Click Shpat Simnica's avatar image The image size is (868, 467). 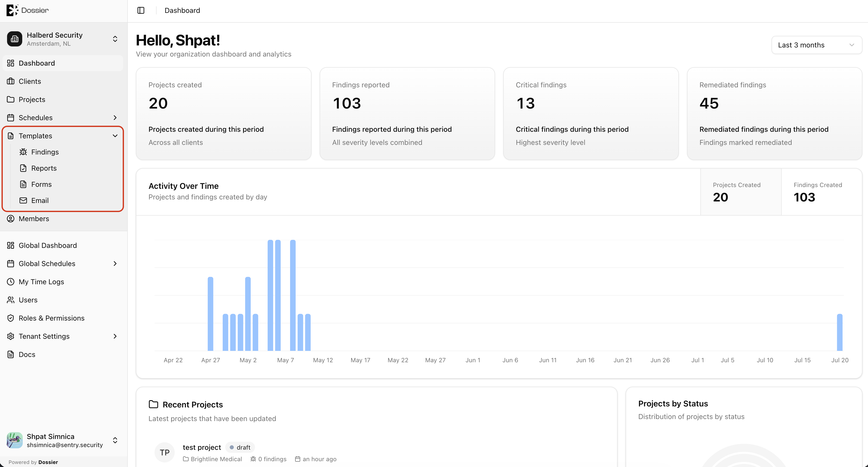[x=14, y=440]
